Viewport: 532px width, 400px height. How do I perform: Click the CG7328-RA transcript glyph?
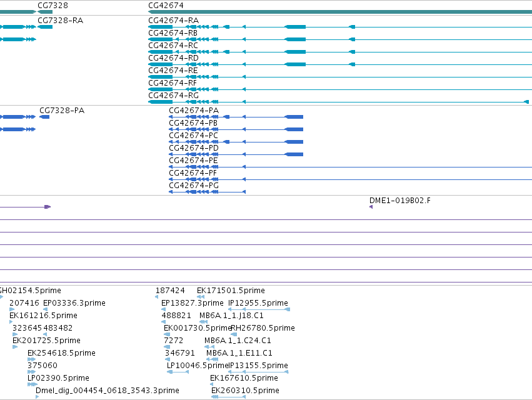(45, 27)
